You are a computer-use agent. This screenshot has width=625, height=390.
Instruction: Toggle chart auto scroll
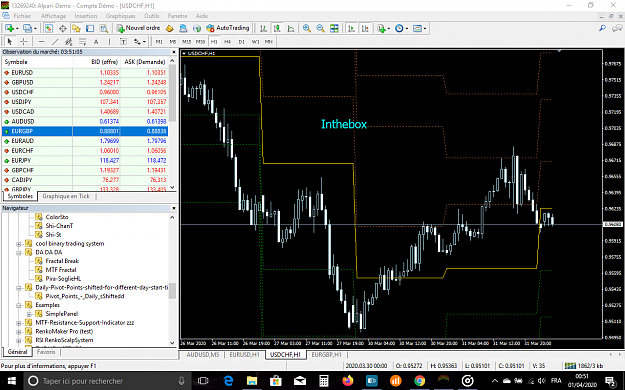351,28
